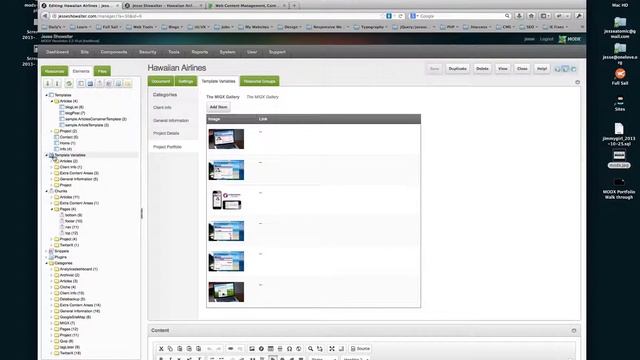Click the browser back arrow button

pyautogui.click(x=45, y=16)
